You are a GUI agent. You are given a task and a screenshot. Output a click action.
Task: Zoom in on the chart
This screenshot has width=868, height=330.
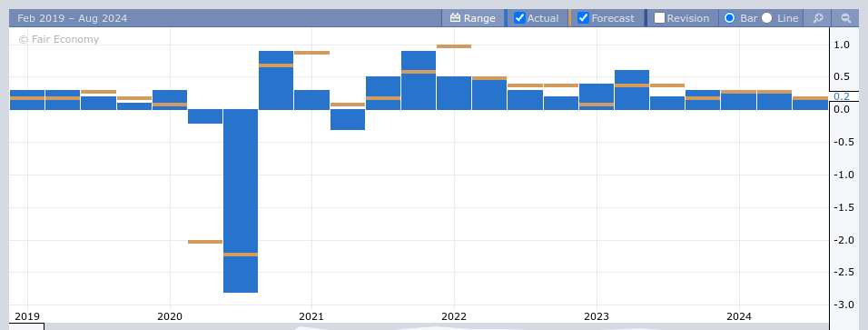click(x=818, y=18)
